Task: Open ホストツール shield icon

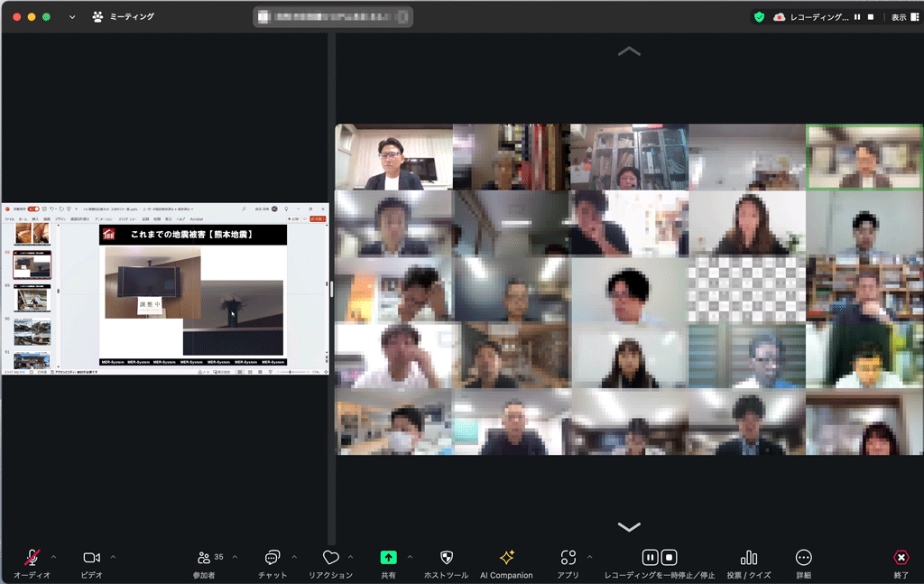Action: point(446,558)
